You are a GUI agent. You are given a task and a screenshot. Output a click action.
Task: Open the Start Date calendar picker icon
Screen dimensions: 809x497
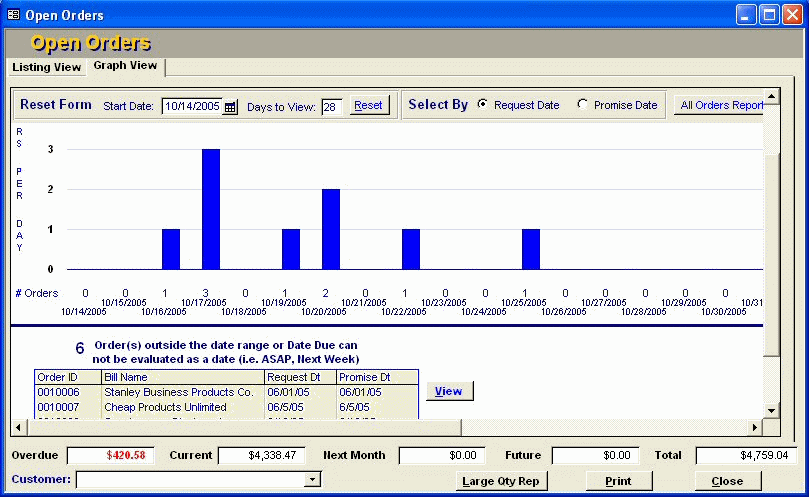tap(230, 107)
